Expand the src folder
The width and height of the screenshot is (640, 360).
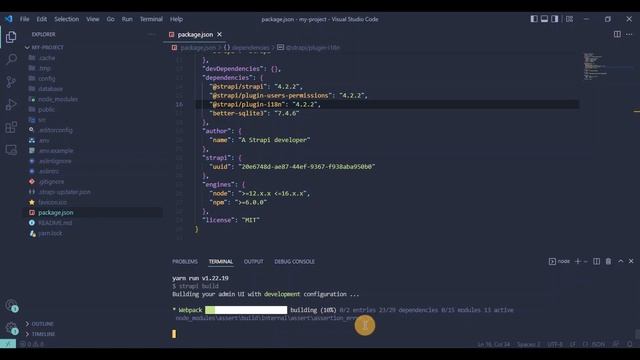pyautogui.click(x=42, y=120)
